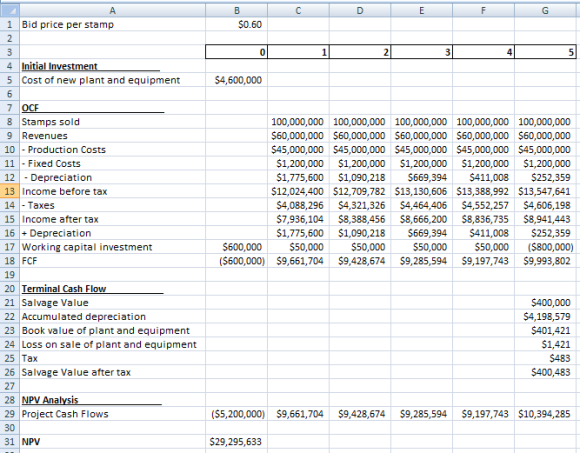The image size is (580, 453).
Task: Select the NPV value $29,295,633
Action: click(236, 442)
